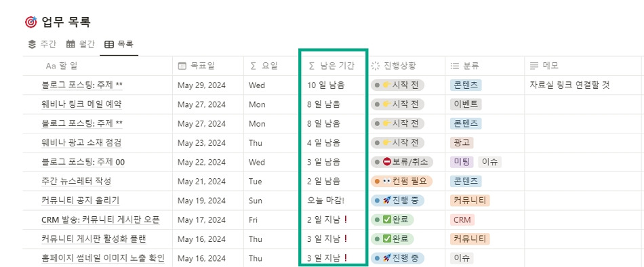Viewport: 644px width, 267px height.
Task: Open the 진행상황 status column header
Action: point(406,66)
